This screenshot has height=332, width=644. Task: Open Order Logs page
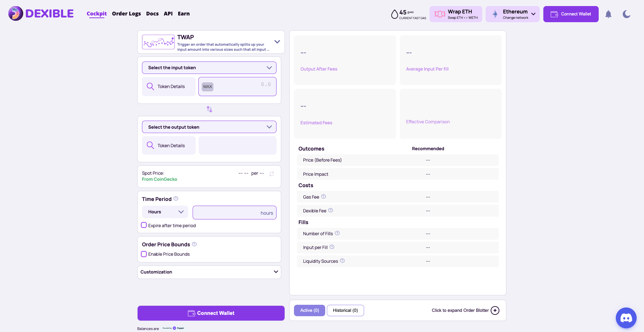127,14
